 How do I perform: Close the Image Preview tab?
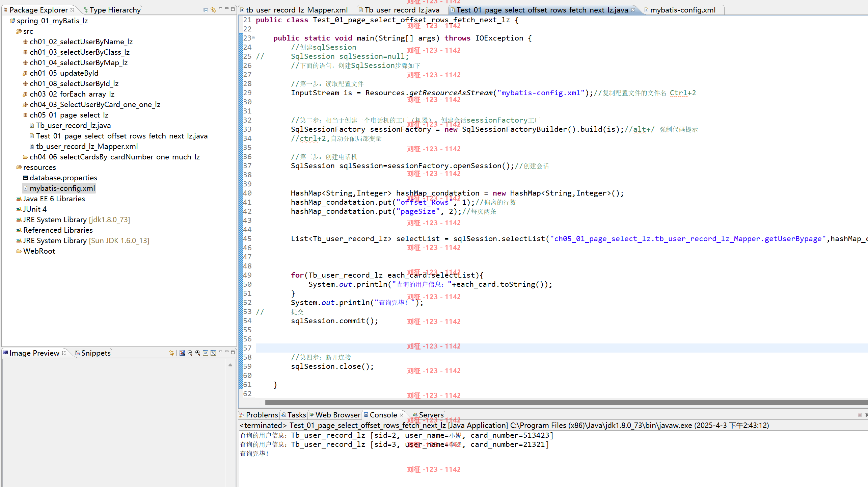point(64,353)
